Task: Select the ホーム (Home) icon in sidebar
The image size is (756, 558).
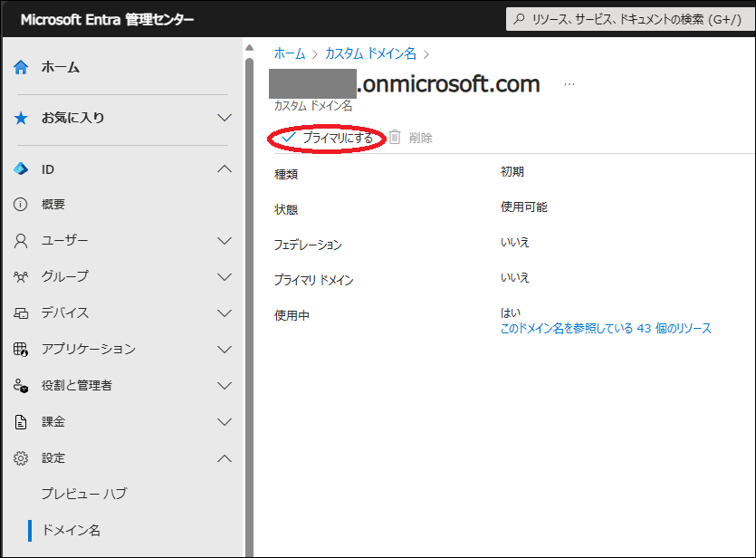Action: (x=20, y=66)
